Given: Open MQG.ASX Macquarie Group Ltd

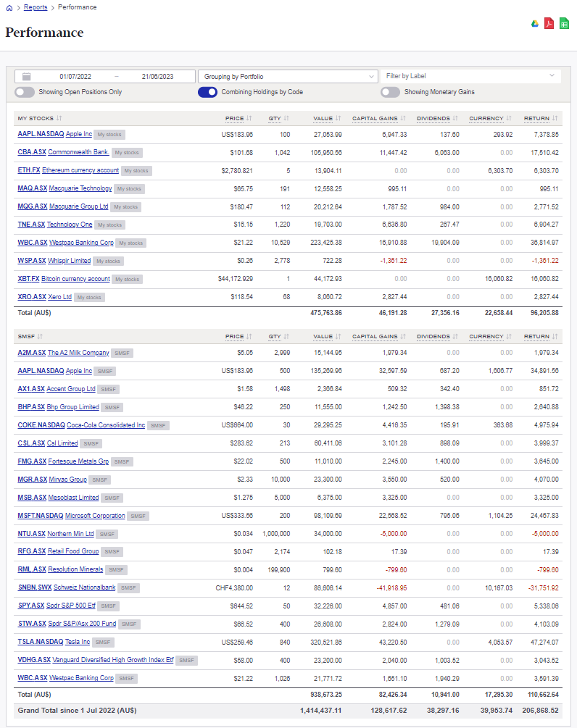Looking at the screenshot, I should [63, 206].
